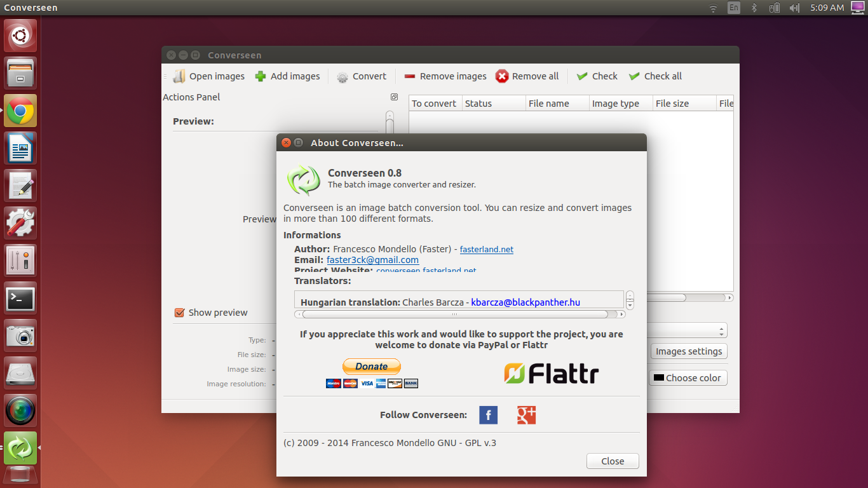Screen dimensions: 868x488
Task: Click the Image type column header
Action: 621,104
